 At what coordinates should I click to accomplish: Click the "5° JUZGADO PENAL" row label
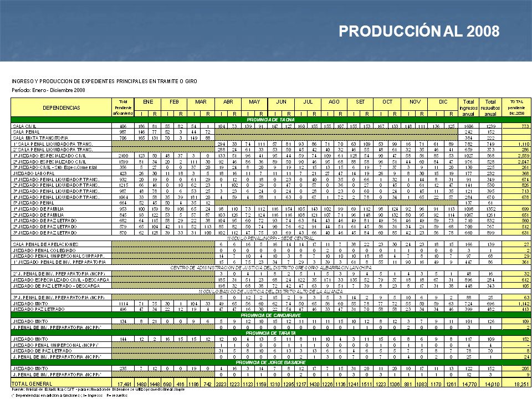[34, 203]
